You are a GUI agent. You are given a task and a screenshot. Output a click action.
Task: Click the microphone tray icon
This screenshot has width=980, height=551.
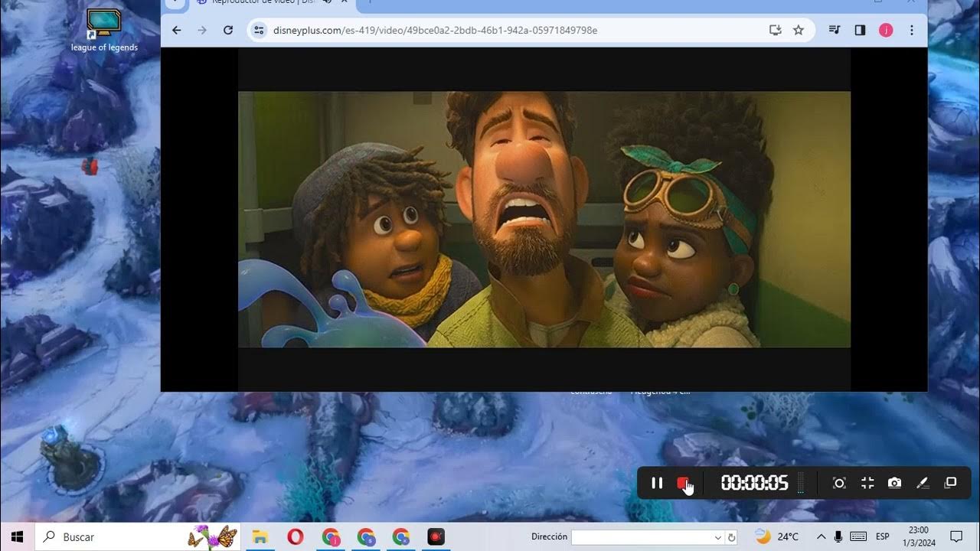point(839,536)
